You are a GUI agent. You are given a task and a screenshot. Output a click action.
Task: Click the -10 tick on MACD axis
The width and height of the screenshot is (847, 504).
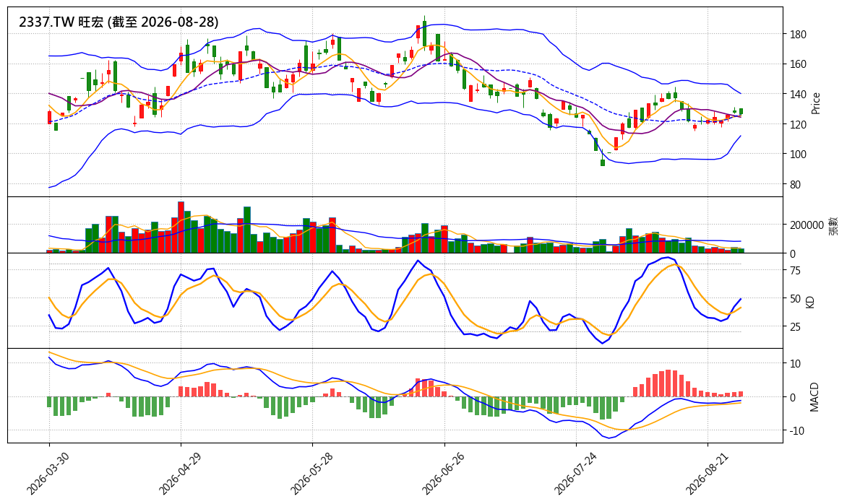point(797,431)
